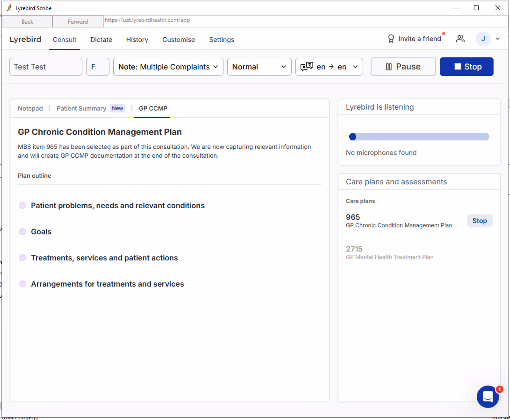This screenshot has height=420, width=510.
Task: Open the Note: Multiple Complaints dropdown
Action: [168, 67]
